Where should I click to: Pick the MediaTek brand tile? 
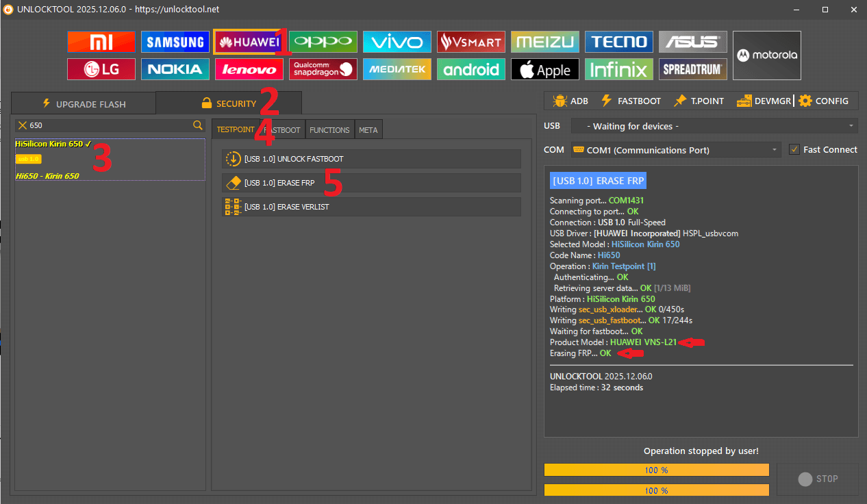click(x=397, y=69)
